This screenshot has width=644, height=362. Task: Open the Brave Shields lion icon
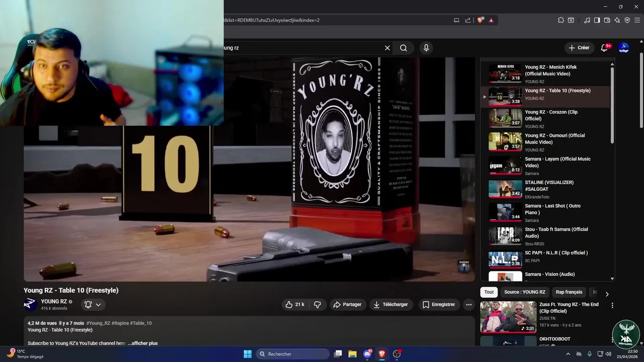click(480, 20)
